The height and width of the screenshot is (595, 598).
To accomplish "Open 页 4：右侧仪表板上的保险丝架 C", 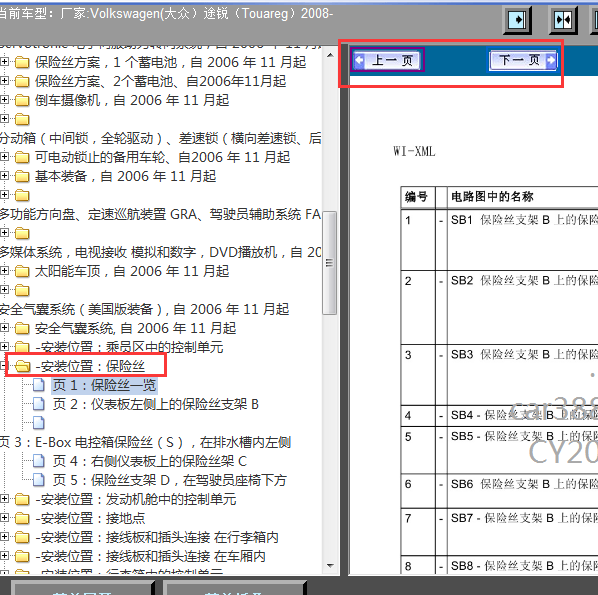I will coord(150,461).
